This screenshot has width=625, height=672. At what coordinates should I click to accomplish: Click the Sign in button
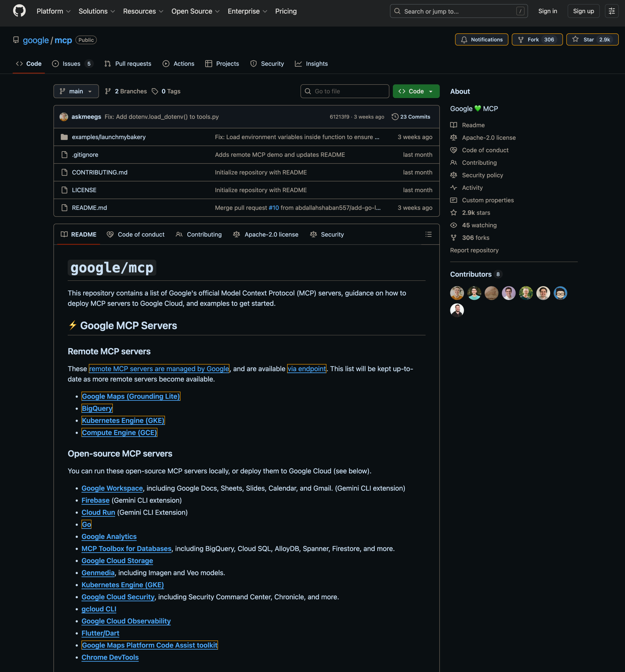pos(547,11)
